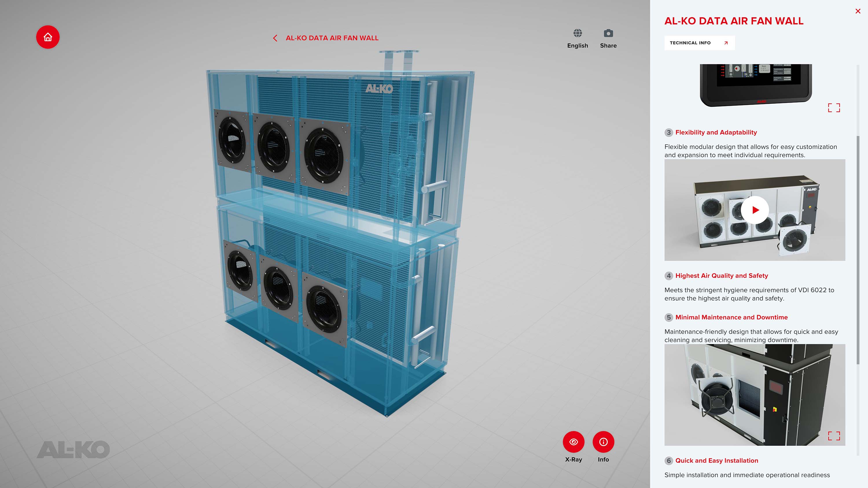Close the side panel with X
868x488 pixels.
(x=858, y=11)
